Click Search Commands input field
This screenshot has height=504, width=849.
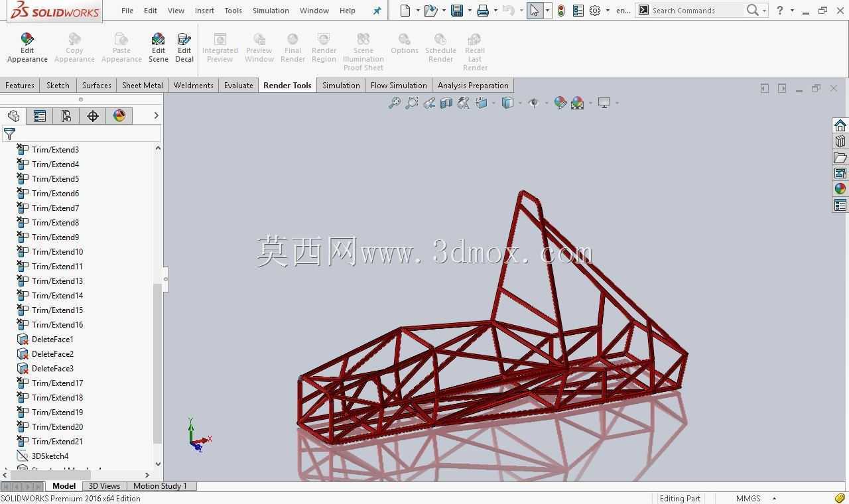(x=696, y=11)
